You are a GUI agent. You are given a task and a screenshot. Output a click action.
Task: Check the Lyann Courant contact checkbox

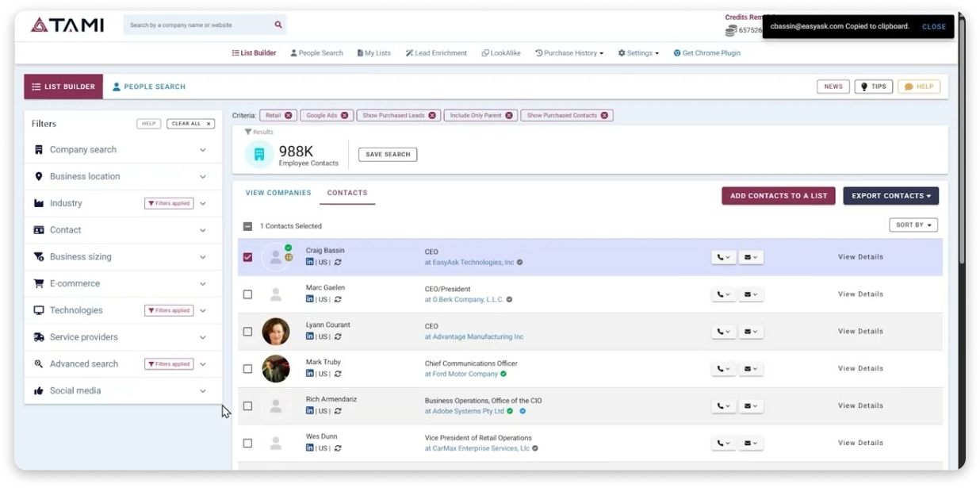(247, 332)
